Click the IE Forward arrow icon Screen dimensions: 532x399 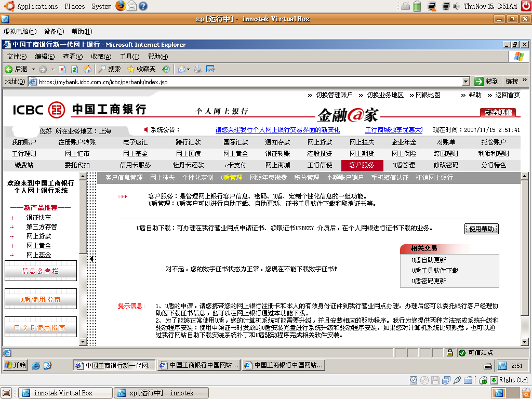43,69
